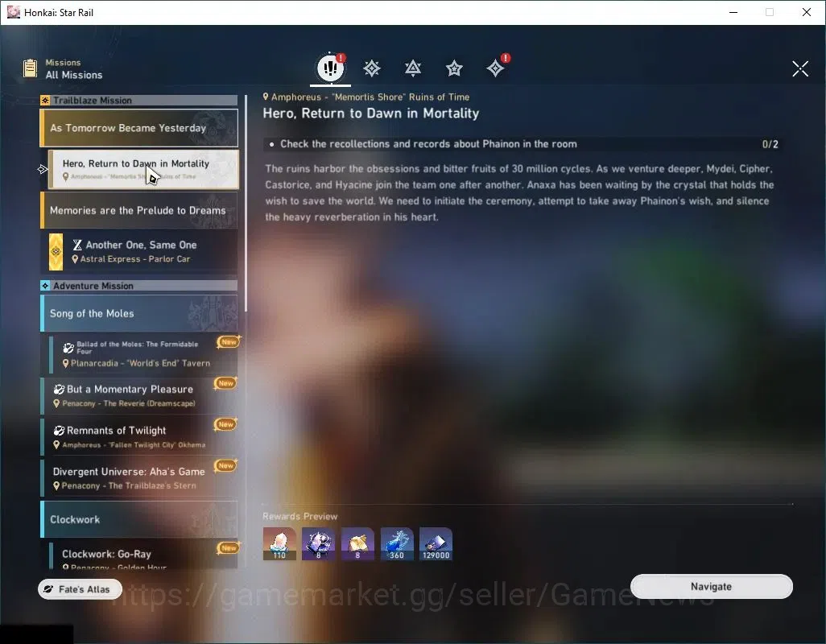The height and width of the screenshot is (644, 826).
Task: Open Divergent Universe: Aha's Game mission
Action: click(139, 478)
